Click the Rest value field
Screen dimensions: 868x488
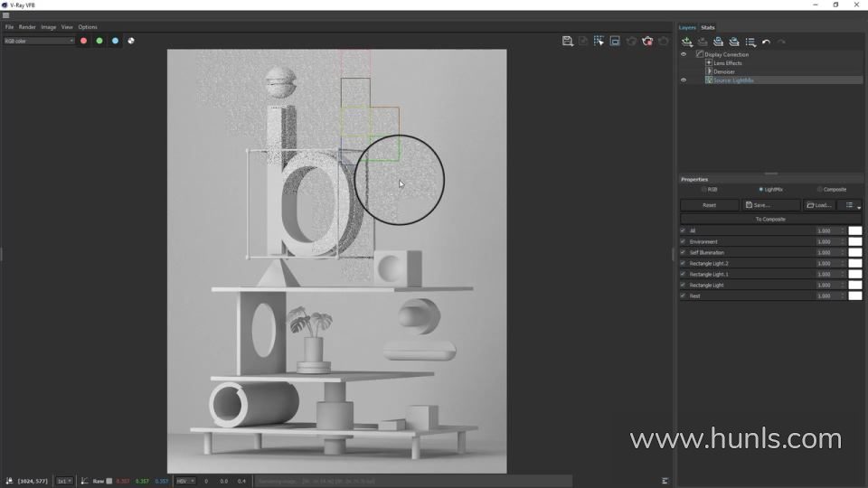point(827,296)
